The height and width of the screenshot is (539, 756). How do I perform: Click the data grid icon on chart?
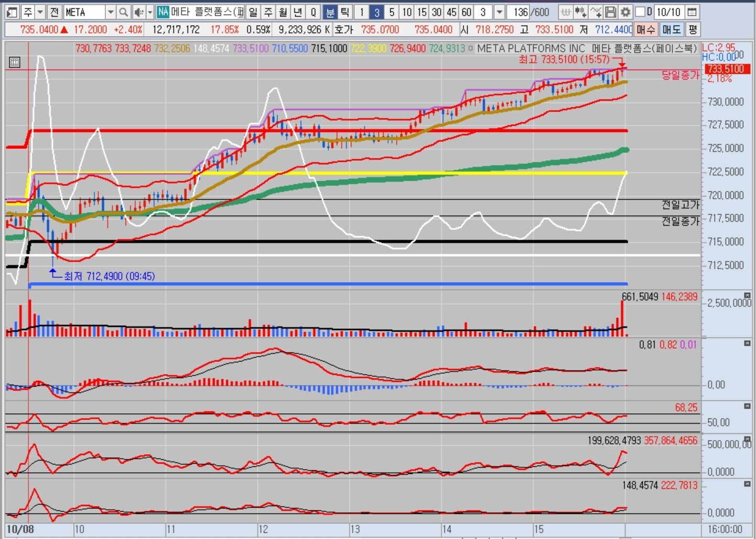(x=15, y=62)
